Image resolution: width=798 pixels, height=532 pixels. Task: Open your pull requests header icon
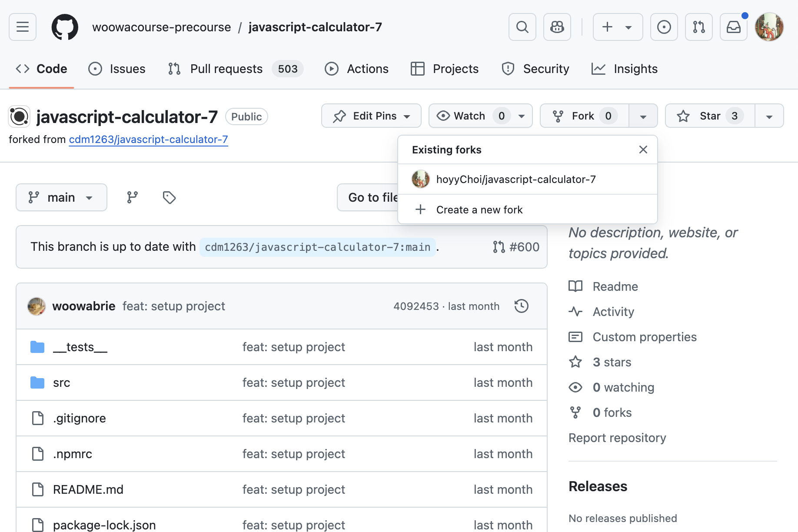click(x=699, y=27)
